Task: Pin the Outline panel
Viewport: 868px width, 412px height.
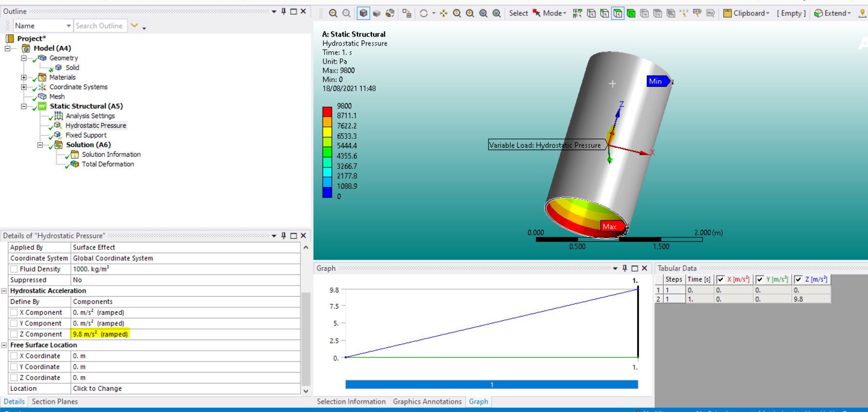Action: point(284,11)
